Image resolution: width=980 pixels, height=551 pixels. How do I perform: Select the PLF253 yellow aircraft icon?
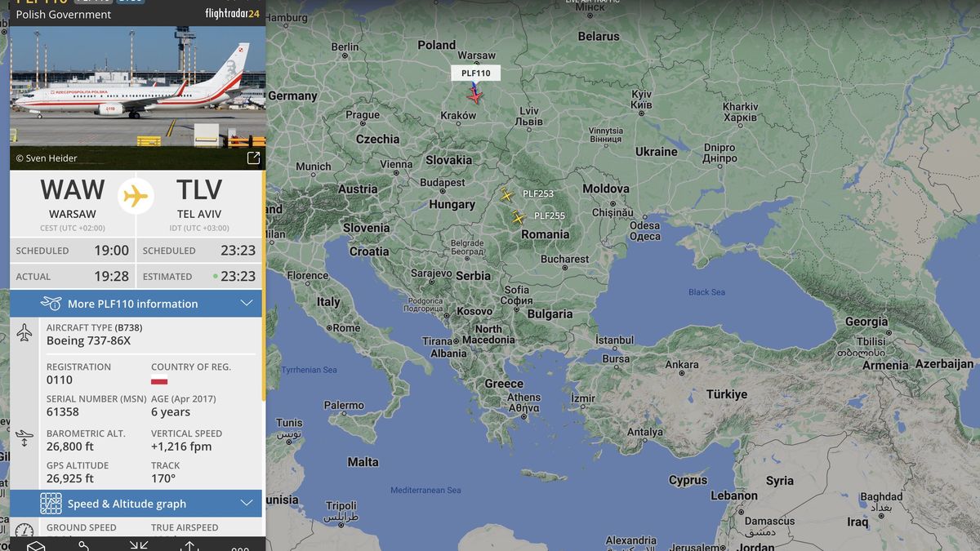coord(506,194)
